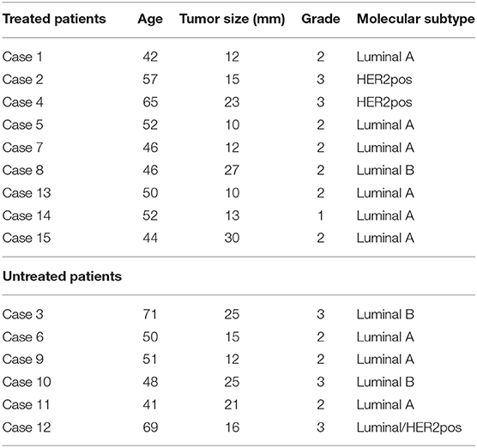Select the Grade column header

(x=321, y=19)
